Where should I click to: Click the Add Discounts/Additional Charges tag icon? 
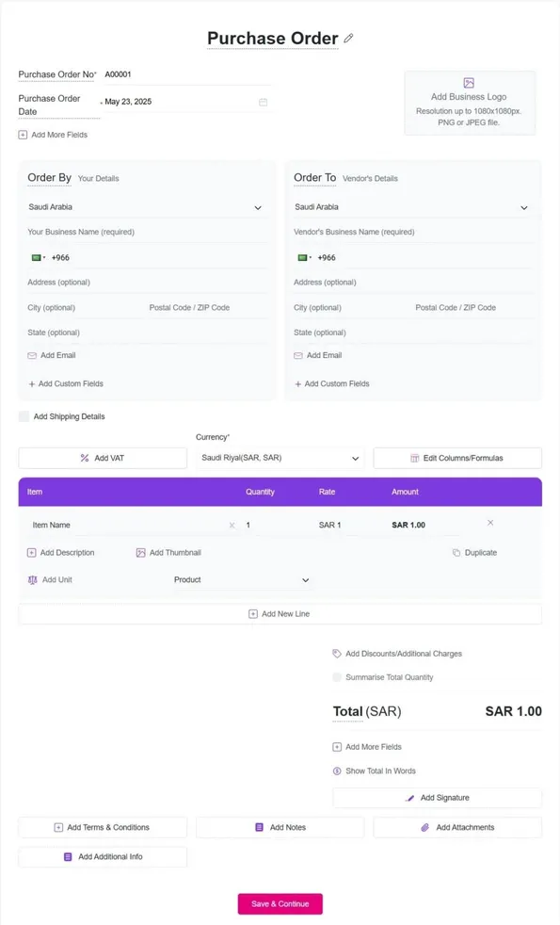337,654
